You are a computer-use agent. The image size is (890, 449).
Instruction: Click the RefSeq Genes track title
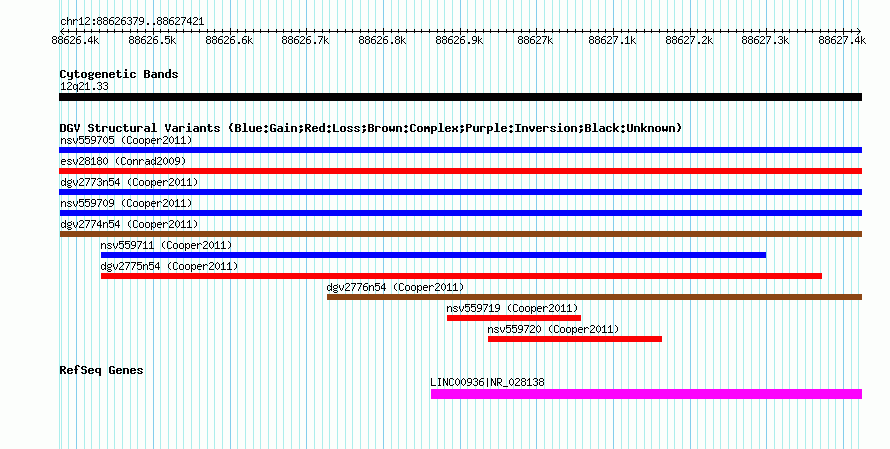(101, 370)
